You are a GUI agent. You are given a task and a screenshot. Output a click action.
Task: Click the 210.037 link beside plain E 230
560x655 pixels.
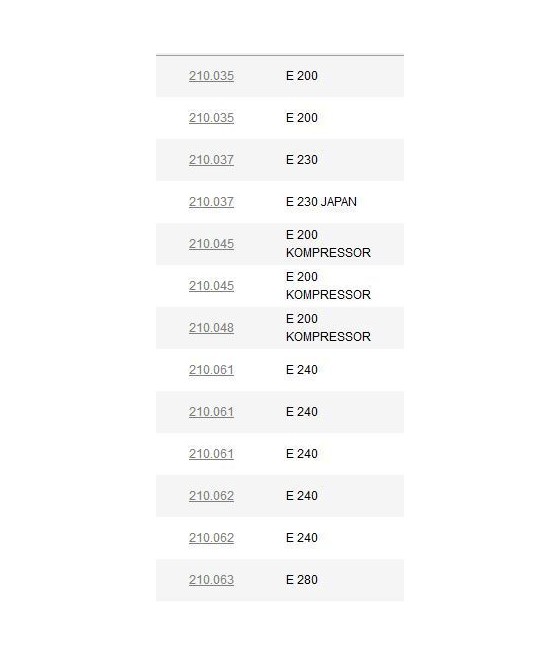click(x=211, y=160)
